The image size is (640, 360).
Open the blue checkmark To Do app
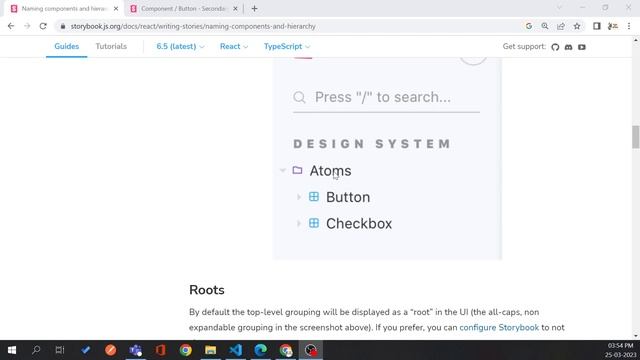(x=85, y=350)
